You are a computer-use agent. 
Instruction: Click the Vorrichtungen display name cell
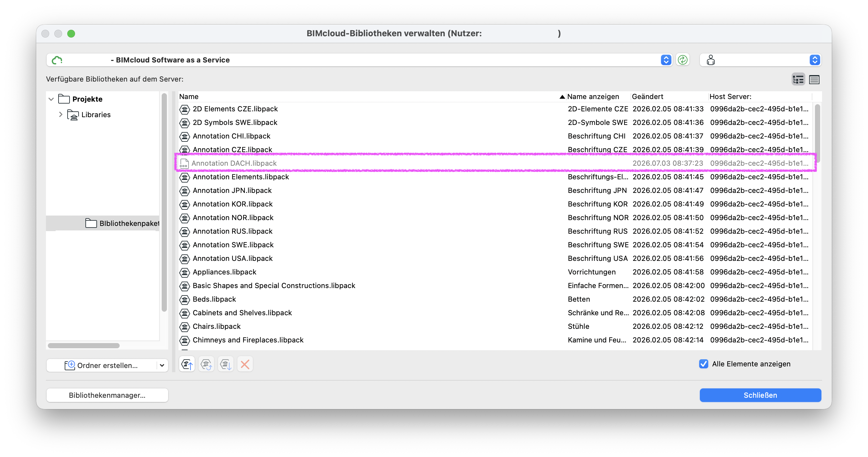[591, 272]
